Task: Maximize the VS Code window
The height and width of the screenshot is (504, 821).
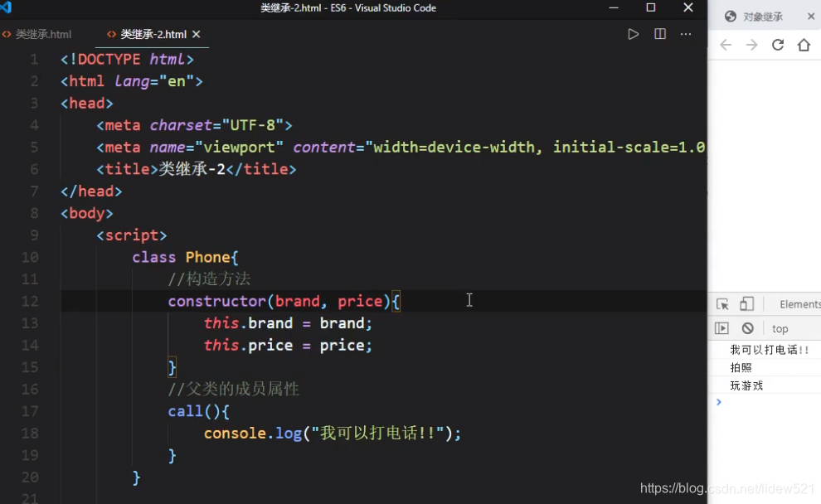Action: (x=651, y=7)
